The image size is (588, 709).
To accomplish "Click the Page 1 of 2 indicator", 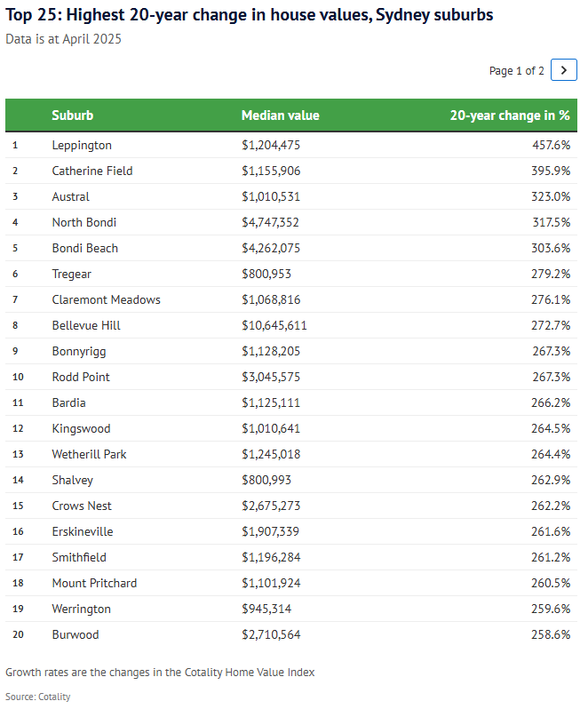I will [516, 71].
